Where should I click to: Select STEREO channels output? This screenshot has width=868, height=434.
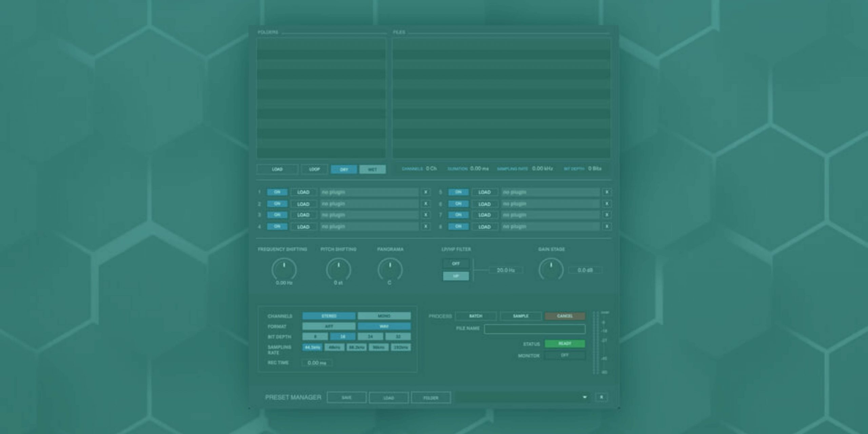pos(329,316)
